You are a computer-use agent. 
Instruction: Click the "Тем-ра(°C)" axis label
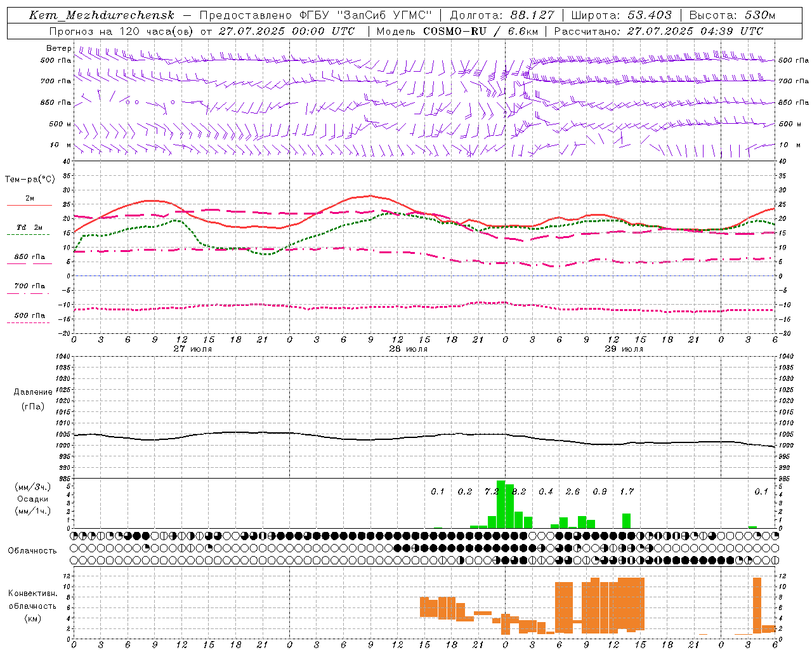(x=30, y=180)
